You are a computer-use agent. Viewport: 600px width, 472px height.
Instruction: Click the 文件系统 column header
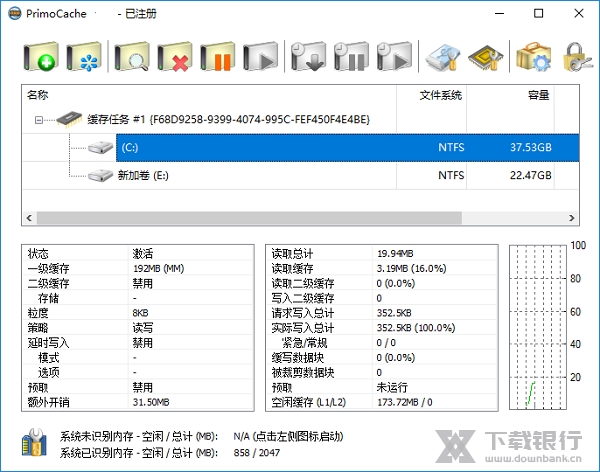(441, 96)
